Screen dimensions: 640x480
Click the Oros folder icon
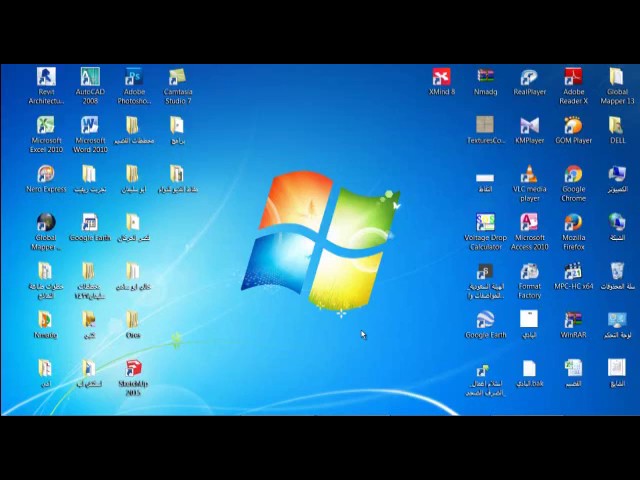pos(133,325)
